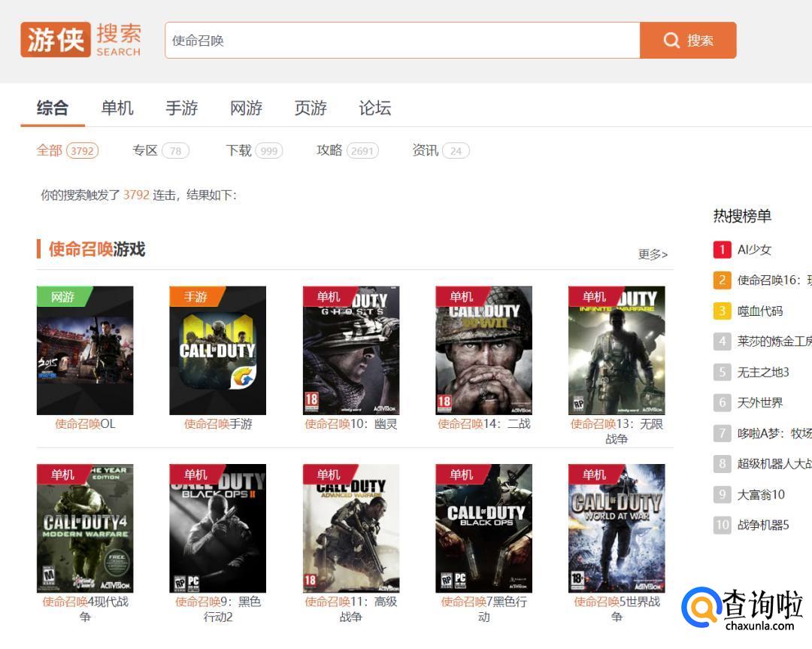Viewport: 812px width, 649px height.
Task: Open hot search item 战争机器5
Action: [x=763, y=525]
